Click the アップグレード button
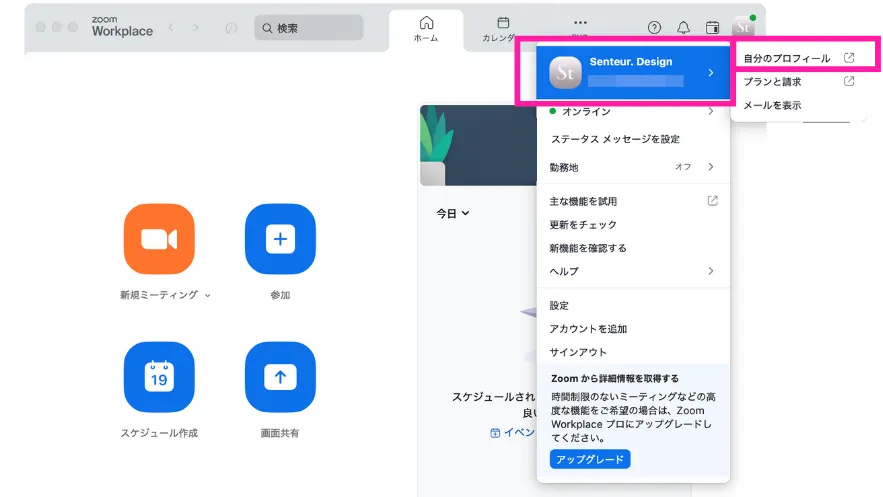Viewport: 883px width, 497px height. (590, 459)
